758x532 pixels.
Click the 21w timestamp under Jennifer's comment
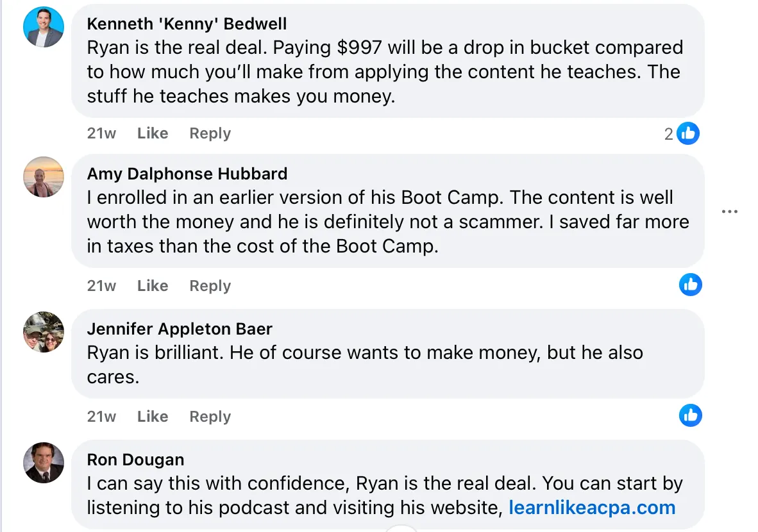coord(101,417)
